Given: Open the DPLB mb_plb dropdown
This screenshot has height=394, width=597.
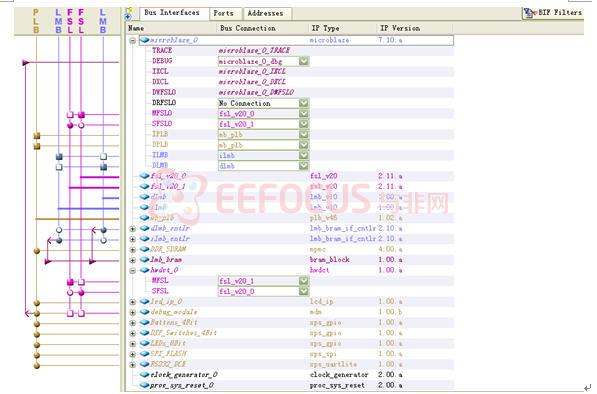Looking at the screenshot, I should point(303,145).
